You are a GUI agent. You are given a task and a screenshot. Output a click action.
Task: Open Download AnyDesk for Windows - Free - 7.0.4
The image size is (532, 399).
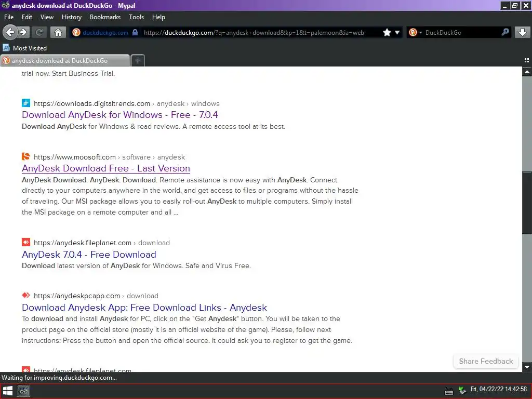(x=120, y=115)
